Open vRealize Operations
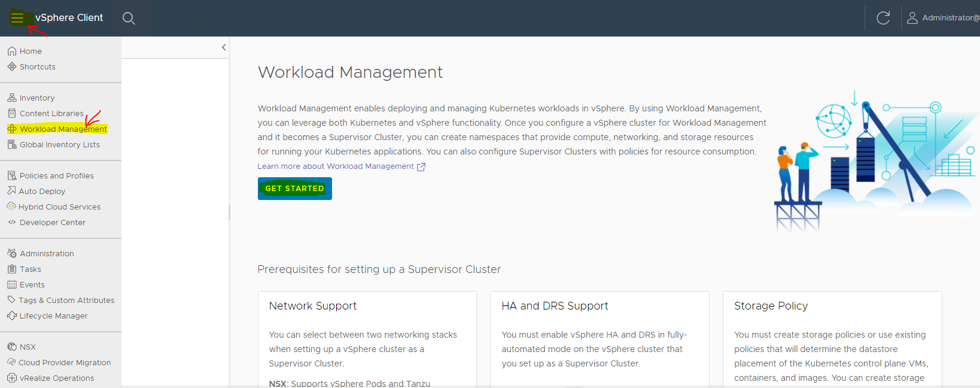980x388 pixels. pos(57,378)
